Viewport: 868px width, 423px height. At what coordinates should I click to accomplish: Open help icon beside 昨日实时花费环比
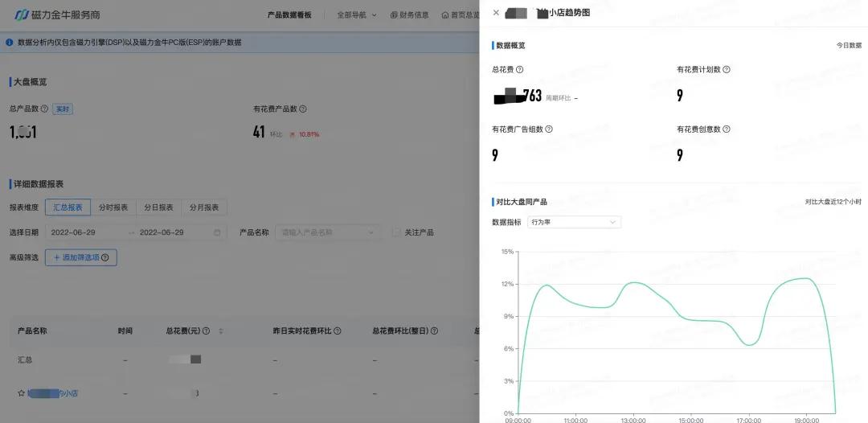(x=337, y=331)
